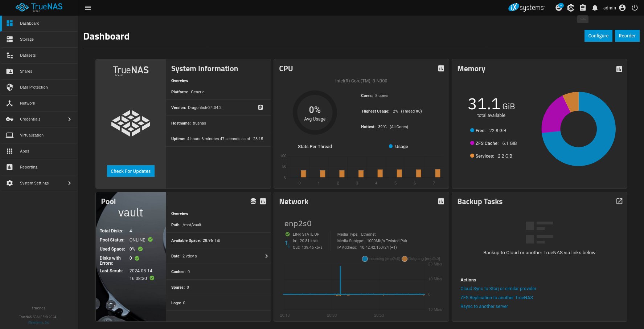Click the Pool Status ONLINE checkmark
The height and width of the screenshot is (329, 644).
(x=150, y=240)
